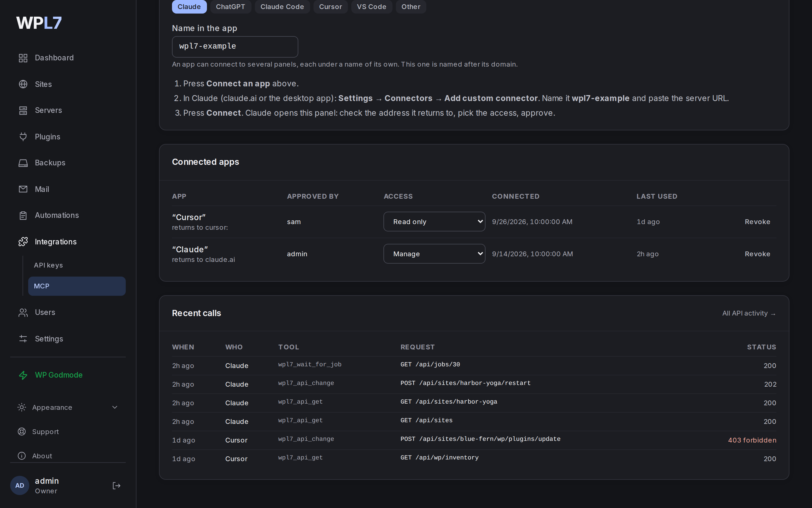Click the POST /api/sites/harbor-yoga/restart request
Screen dimensions: 812x508
pos(465,383)
